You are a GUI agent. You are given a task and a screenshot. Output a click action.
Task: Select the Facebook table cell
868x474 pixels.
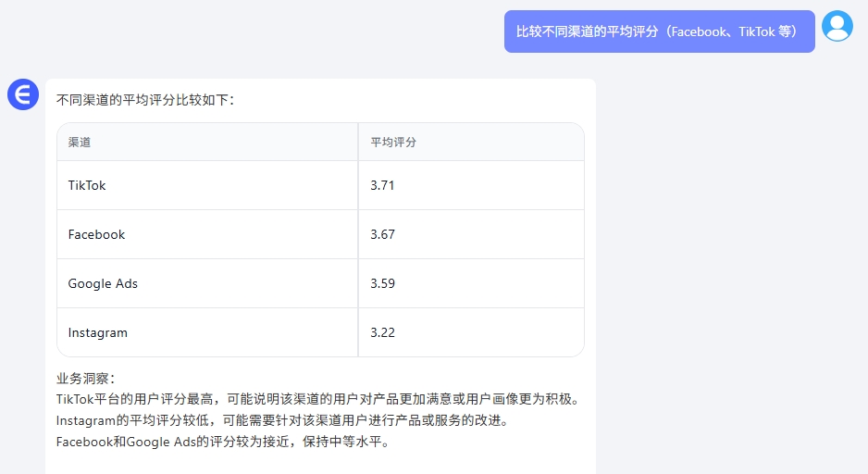tap(207, 234)
